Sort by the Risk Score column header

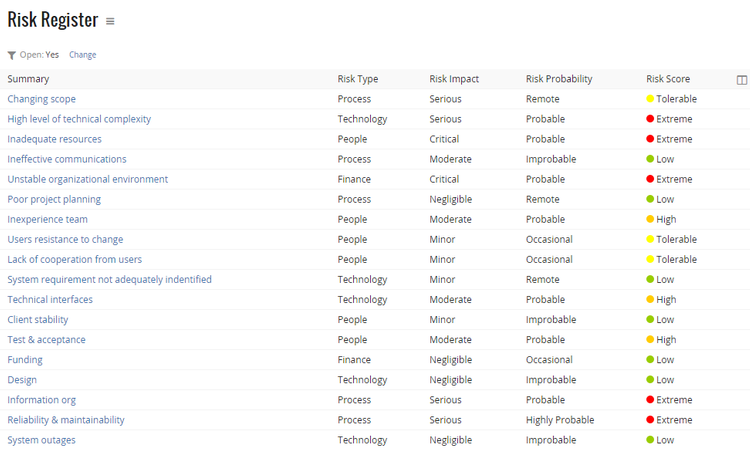[668, 79]
